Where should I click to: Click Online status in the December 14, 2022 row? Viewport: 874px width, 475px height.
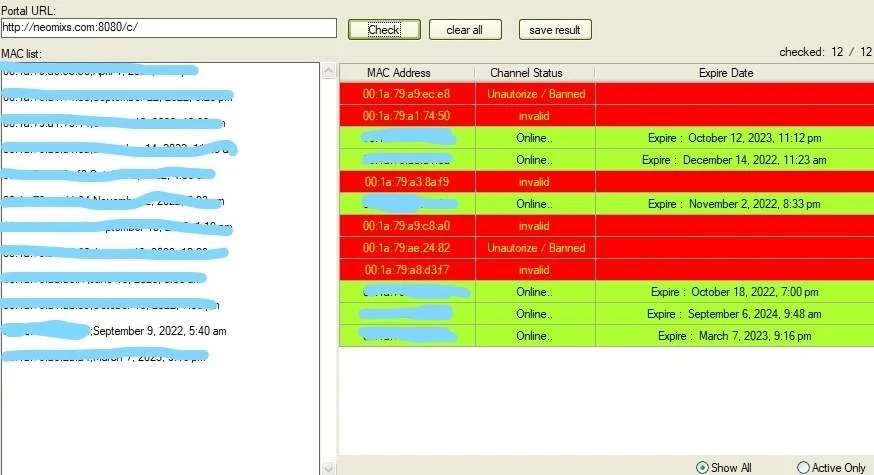pyautogui.click(x=534, y=160)
